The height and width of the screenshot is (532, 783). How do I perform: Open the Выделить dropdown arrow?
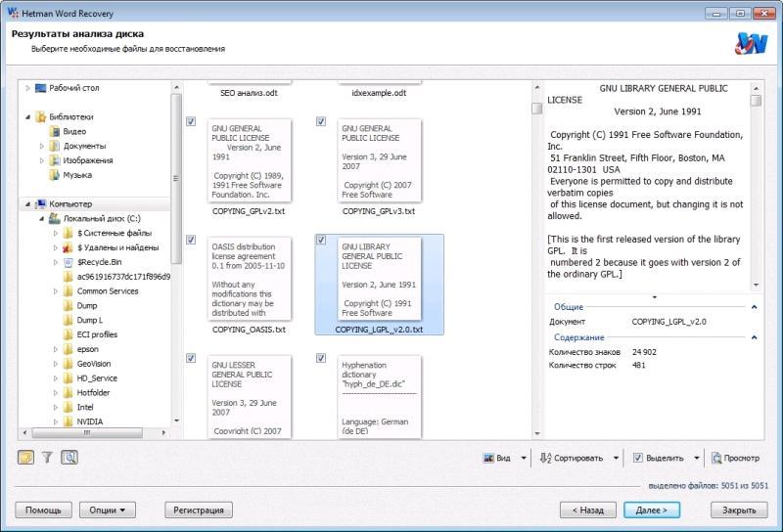pos(697,458)
